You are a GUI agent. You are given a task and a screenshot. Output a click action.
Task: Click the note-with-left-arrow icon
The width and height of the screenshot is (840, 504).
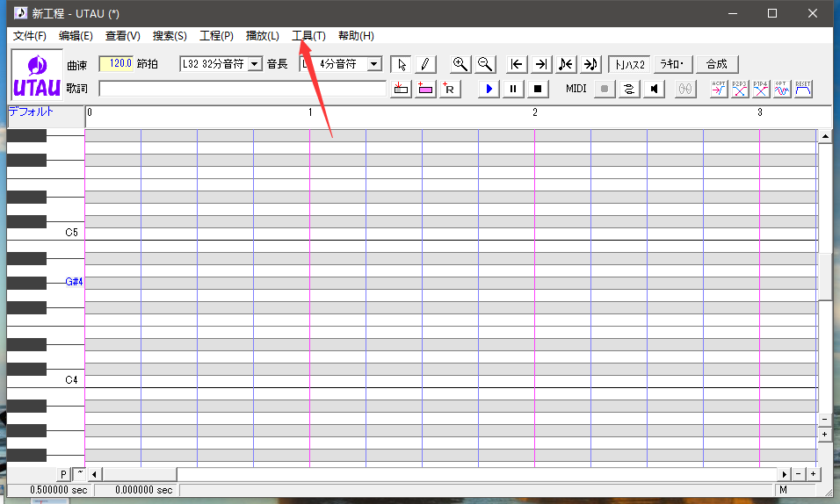[x=566, y=64]
